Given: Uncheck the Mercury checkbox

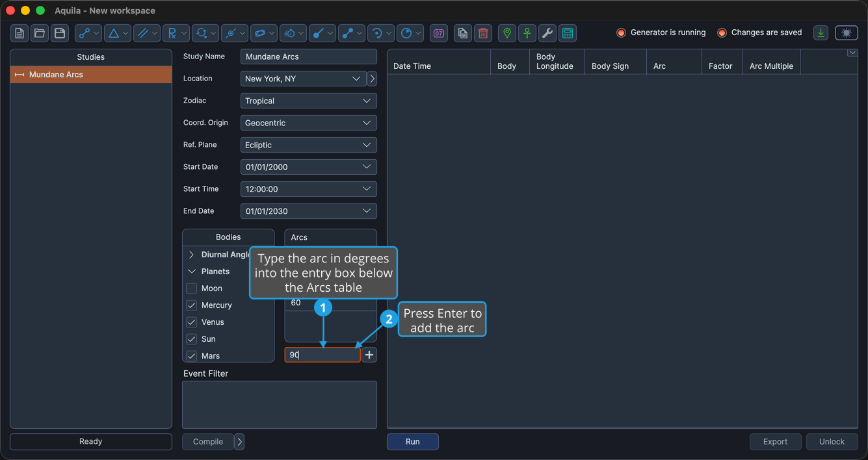Looking at the screenshot, I should (192, 305).
